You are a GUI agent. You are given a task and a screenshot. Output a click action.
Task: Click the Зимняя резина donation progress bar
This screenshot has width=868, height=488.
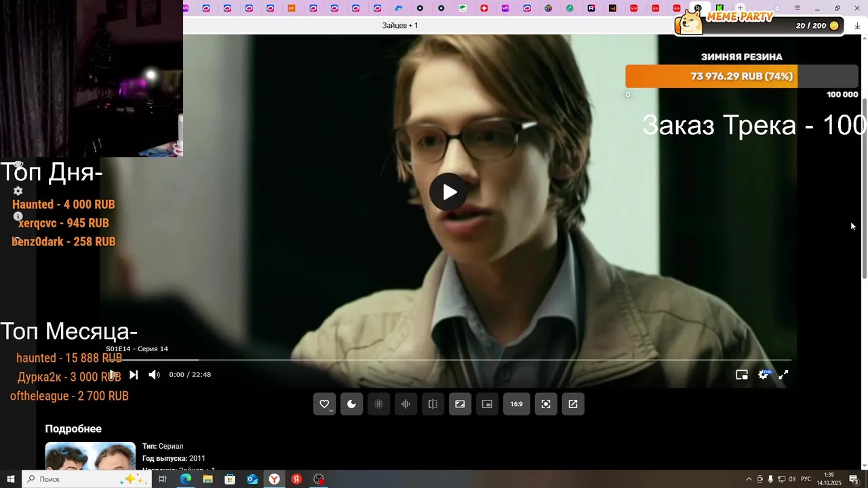pyautogui.click(x=742, y=76)
